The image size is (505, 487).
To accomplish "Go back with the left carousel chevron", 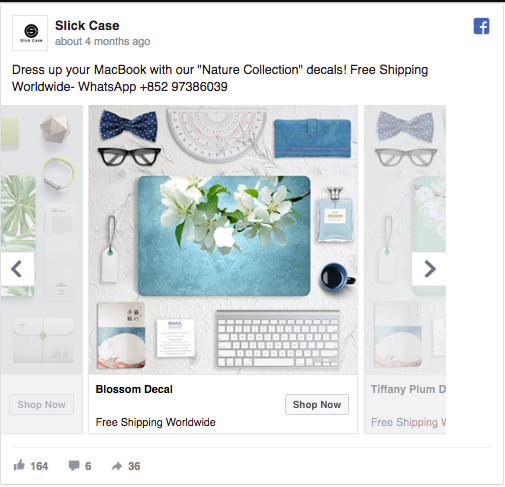I will point(17,269).
